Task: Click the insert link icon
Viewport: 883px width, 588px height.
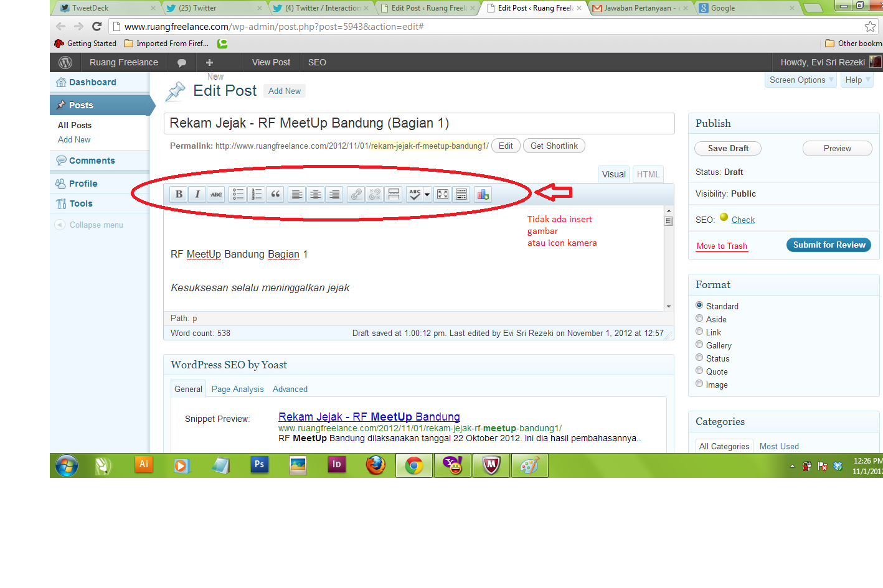Action: point(356,194)
